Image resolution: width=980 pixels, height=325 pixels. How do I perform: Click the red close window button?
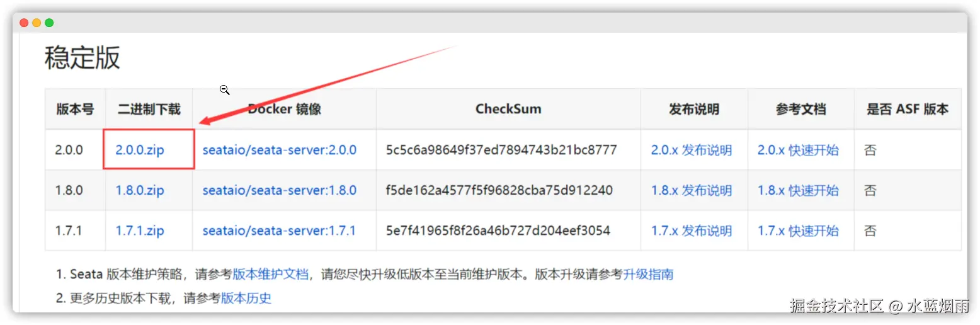pos(24,23)
